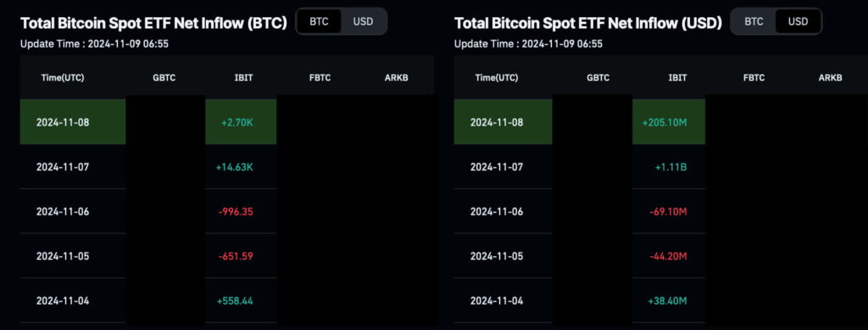
Task: Click the +1.11B IBIT value
Action: pos(672,167)
